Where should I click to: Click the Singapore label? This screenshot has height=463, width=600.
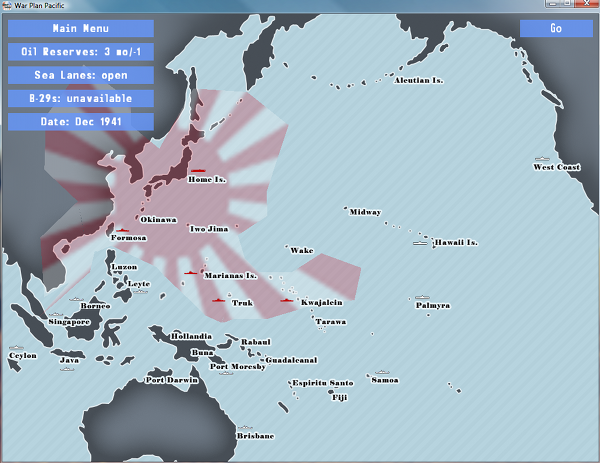69,322
